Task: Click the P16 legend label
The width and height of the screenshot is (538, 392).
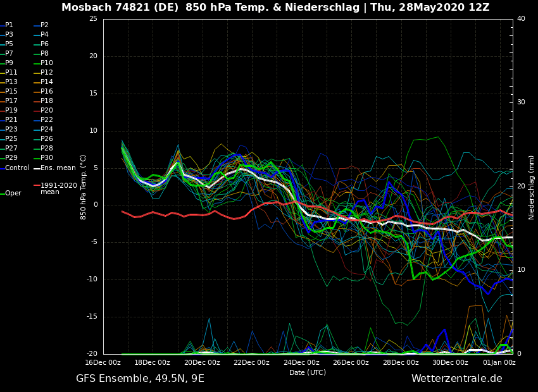Action: click(46, 92)
